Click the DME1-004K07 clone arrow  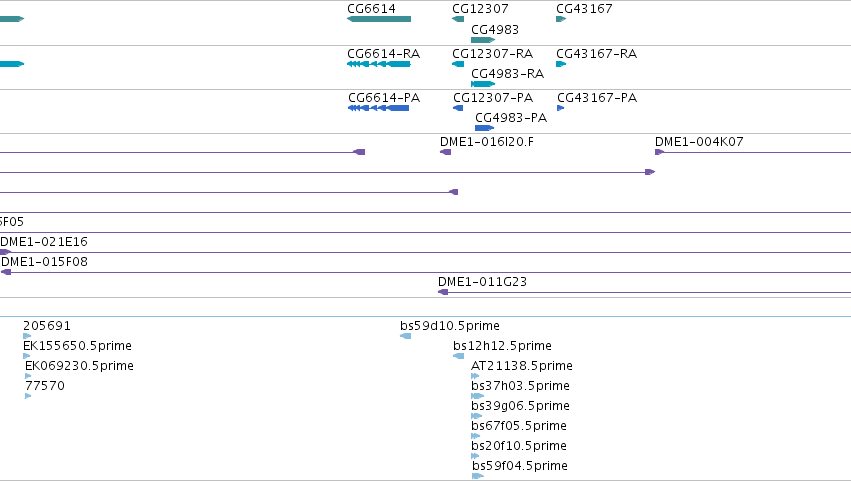click(659, 152)
